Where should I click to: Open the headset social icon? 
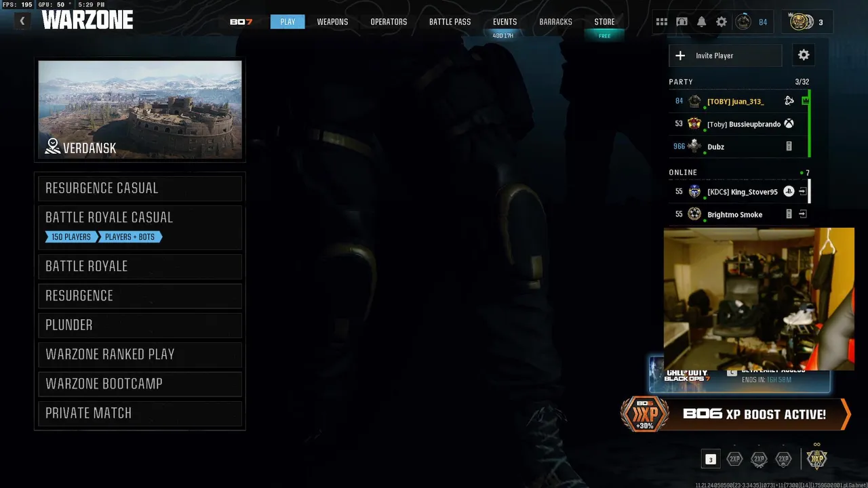point(682,22)
